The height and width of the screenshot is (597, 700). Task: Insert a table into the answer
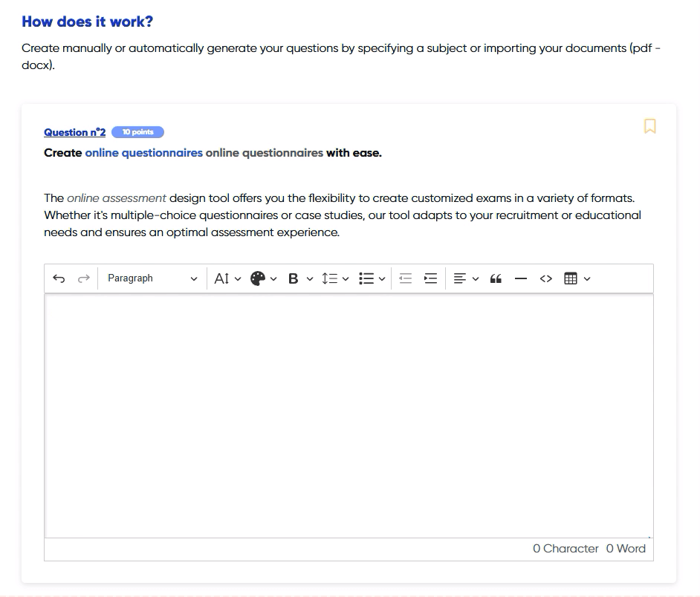(571, 278)
